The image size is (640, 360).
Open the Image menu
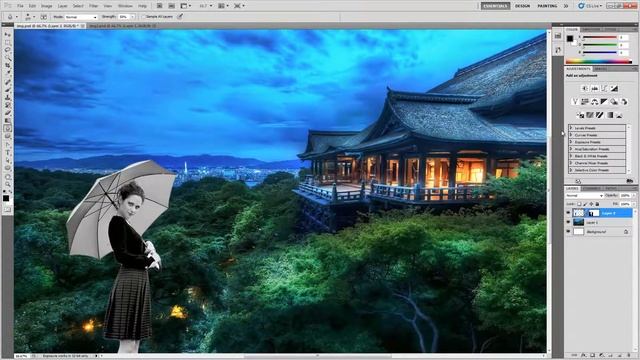47,6
